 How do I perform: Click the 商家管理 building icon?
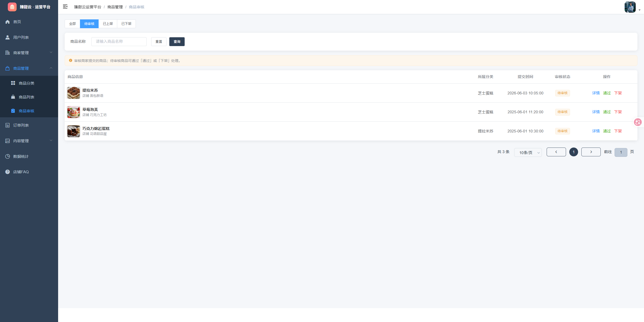click(8, 53)
